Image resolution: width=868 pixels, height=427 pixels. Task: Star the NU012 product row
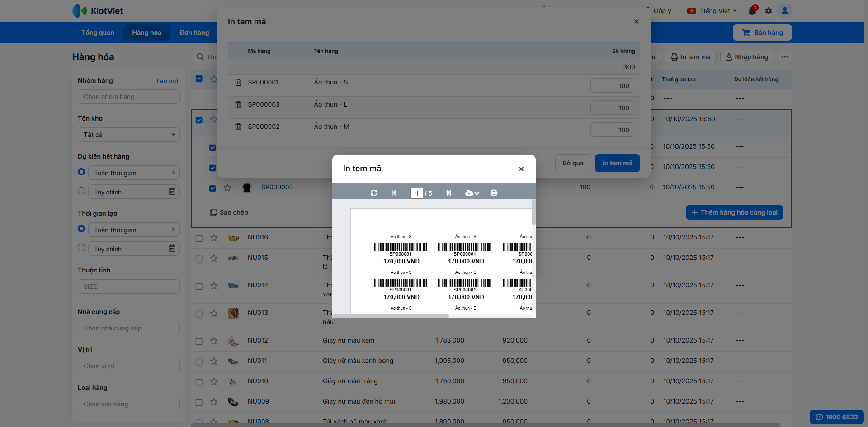pos(214,341)
